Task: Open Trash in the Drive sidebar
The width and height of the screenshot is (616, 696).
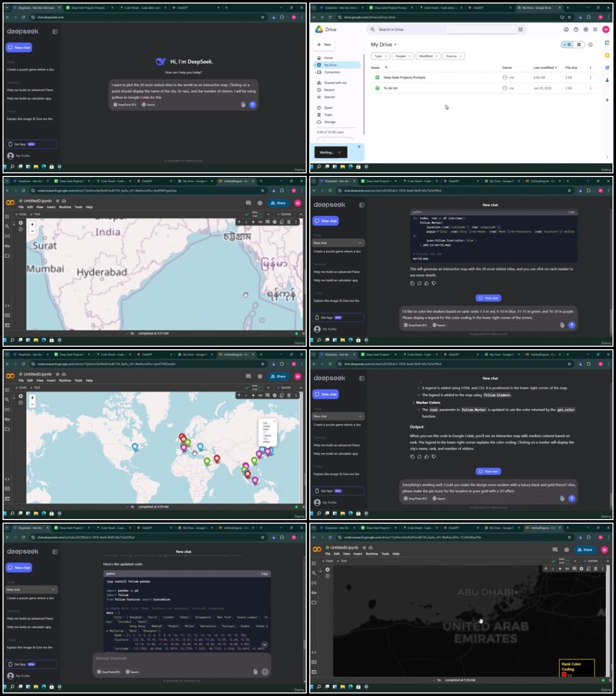Action: 328,115
